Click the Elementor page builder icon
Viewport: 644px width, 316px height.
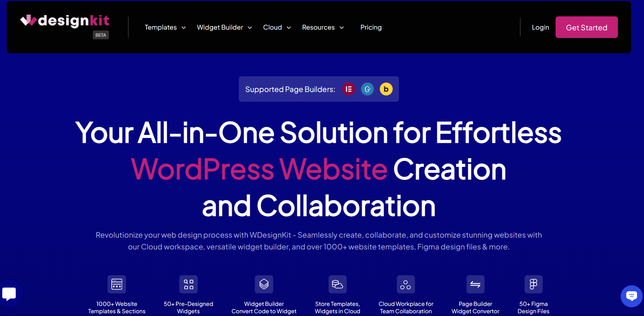pyautogui.click(x=348, y=89)
